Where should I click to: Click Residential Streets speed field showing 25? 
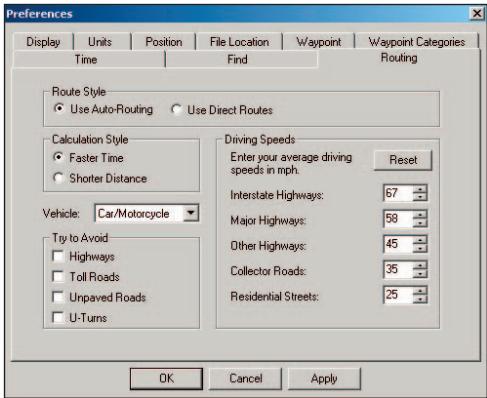(x=398, y=295)
